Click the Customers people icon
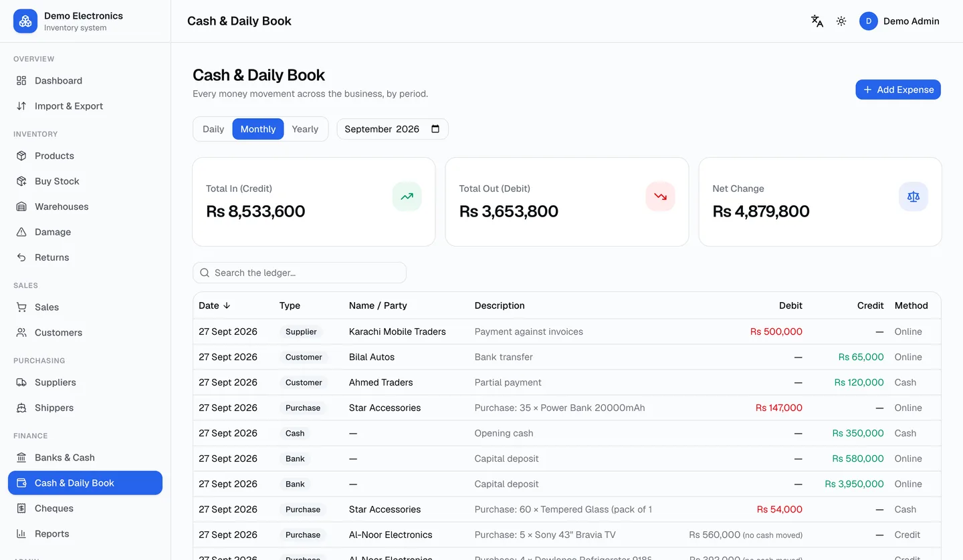This screenshot has width=963, height=560. (21, 333)
